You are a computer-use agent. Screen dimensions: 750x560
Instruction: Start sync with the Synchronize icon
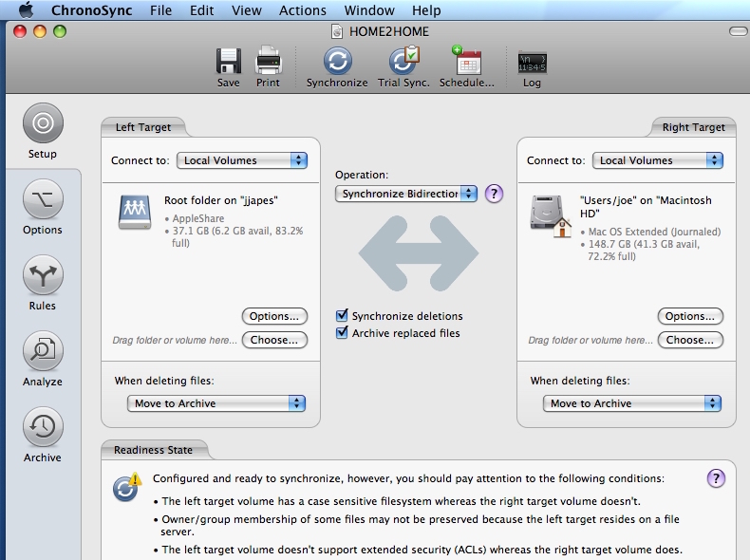[337, 63]
